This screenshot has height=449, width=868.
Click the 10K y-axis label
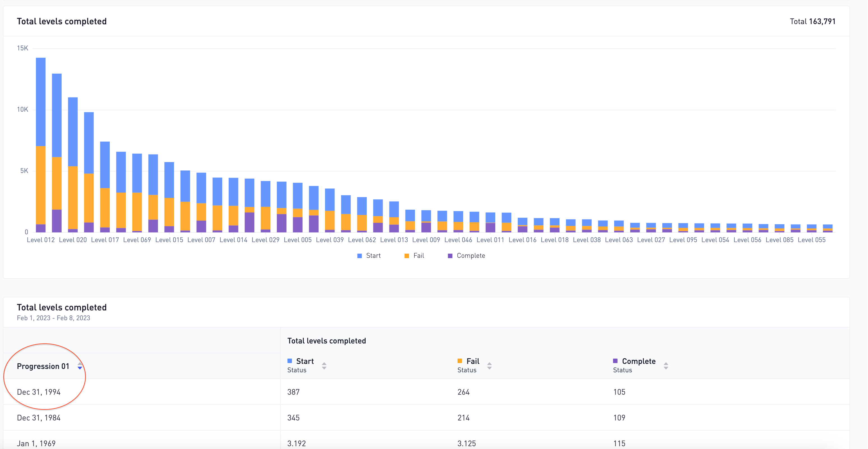click(x=23, y=109)
